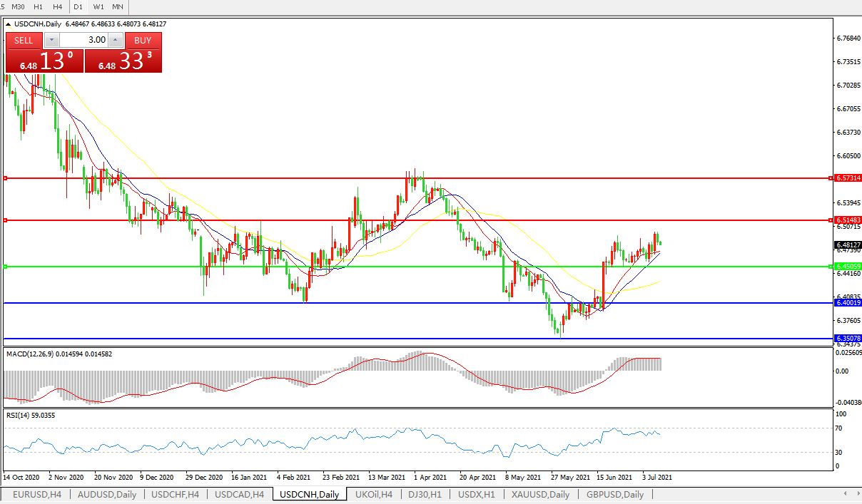Collapse the one-click trading panel triangle
The height and width of the screenshot is (504, 862).
[x=9, y=24]
